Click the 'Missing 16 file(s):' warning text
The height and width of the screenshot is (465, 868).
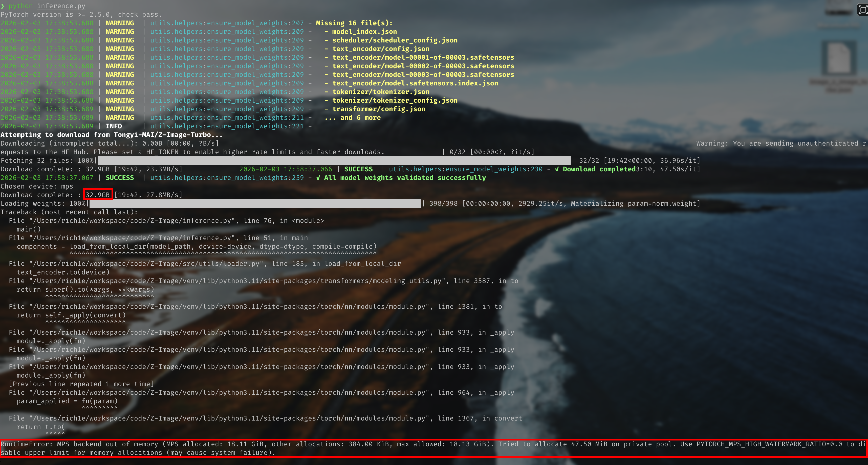point(354,23)
